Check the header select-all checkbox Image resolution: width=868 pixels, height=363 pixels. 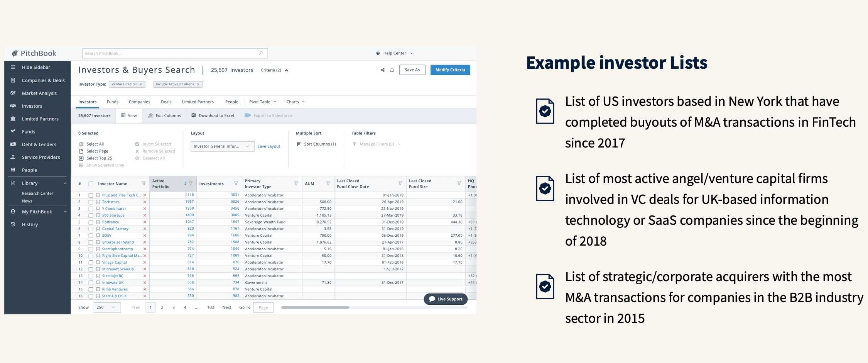pyautogui.click(x=91, y=184)
